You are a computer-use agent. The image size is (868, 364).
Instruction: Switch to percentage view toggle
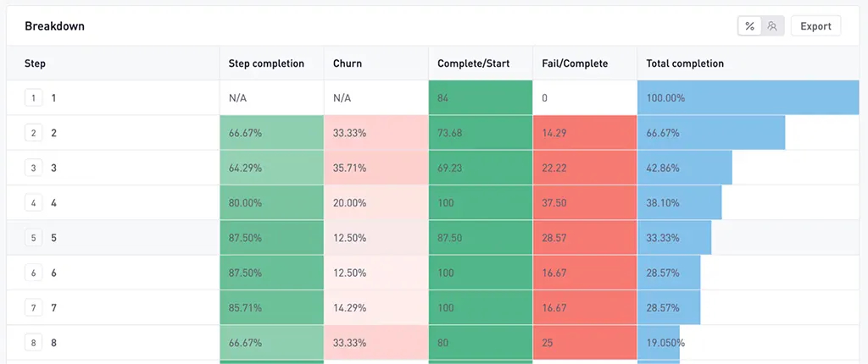[x=750, y=26]
